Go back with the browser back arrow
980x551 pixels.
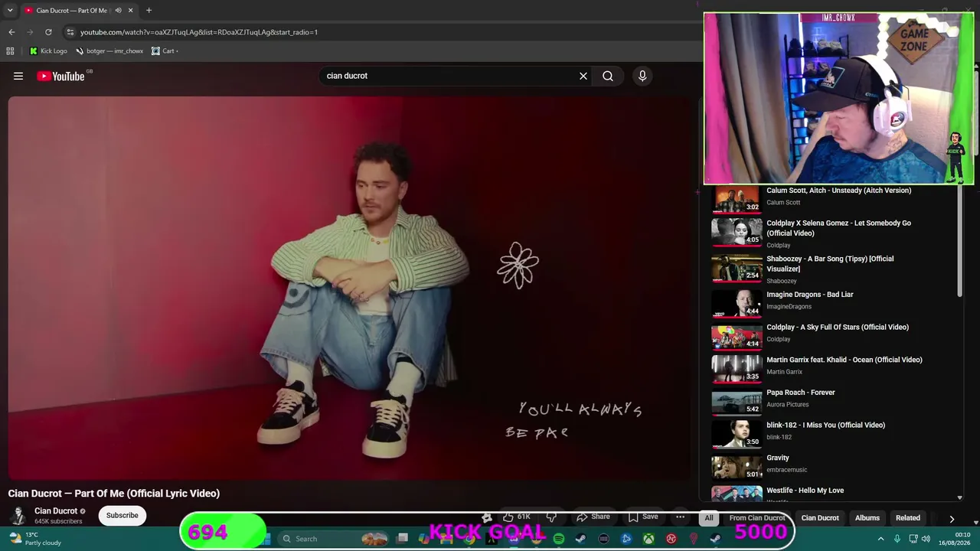click(x=11, y=32)
